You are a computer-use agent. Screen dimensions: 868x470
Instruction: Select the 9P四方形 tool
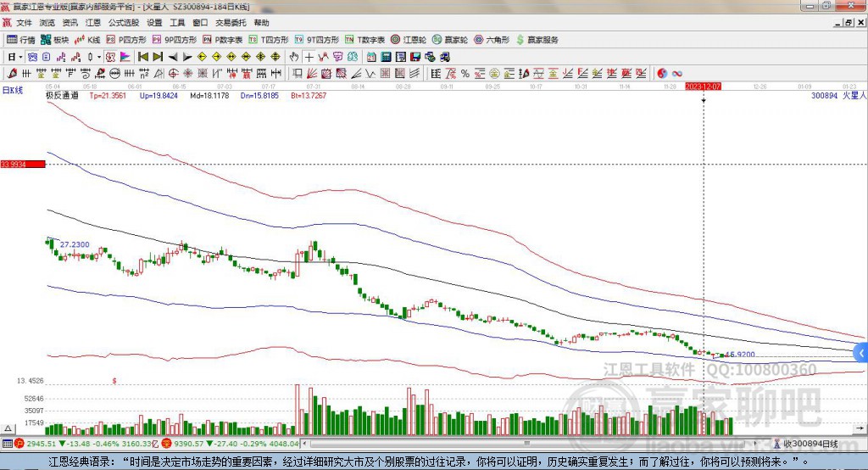click(180, 40)
